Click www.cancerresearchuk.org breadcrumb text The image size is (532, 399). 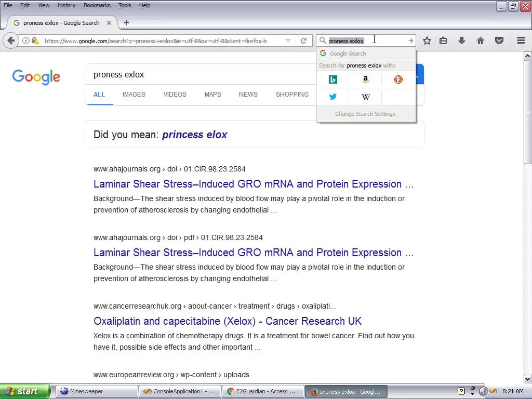[x=215, y=306]
